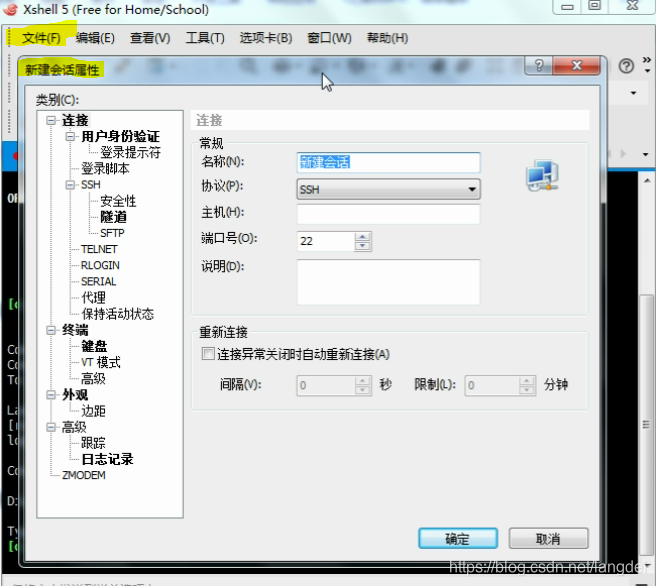Collapse the 连接 tree node

(x=51, y=120)
